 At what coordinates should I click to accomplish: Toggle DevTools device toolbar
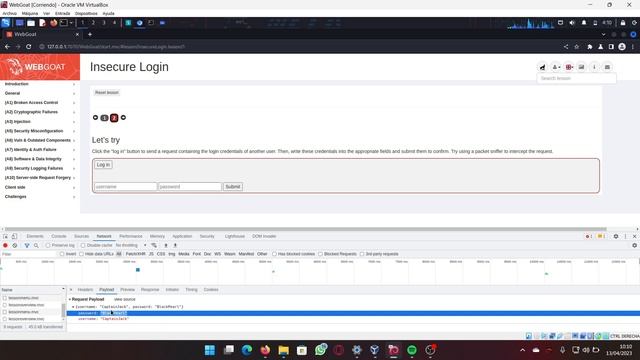pyautogui.click(x=14, y=236)
